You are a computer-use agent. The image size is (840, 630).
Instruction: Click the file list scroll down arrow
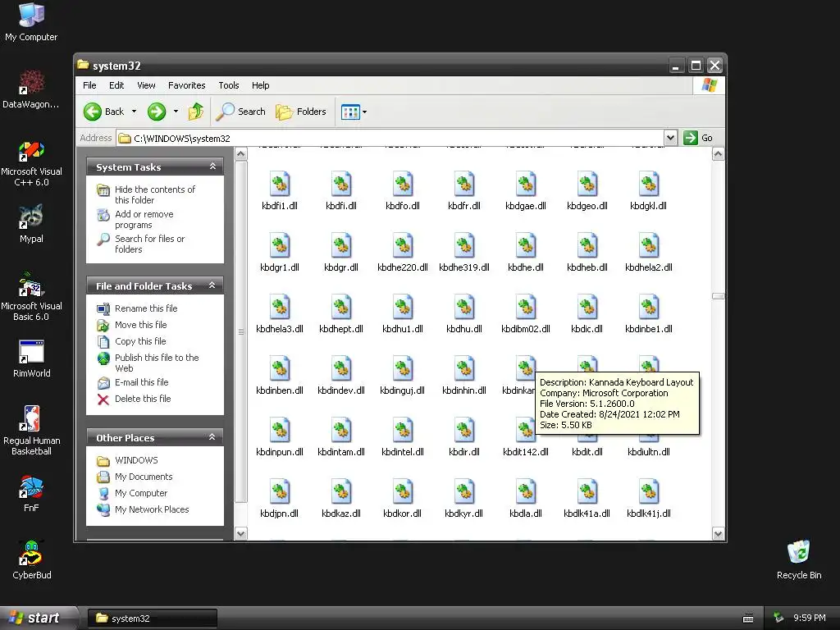718,533
